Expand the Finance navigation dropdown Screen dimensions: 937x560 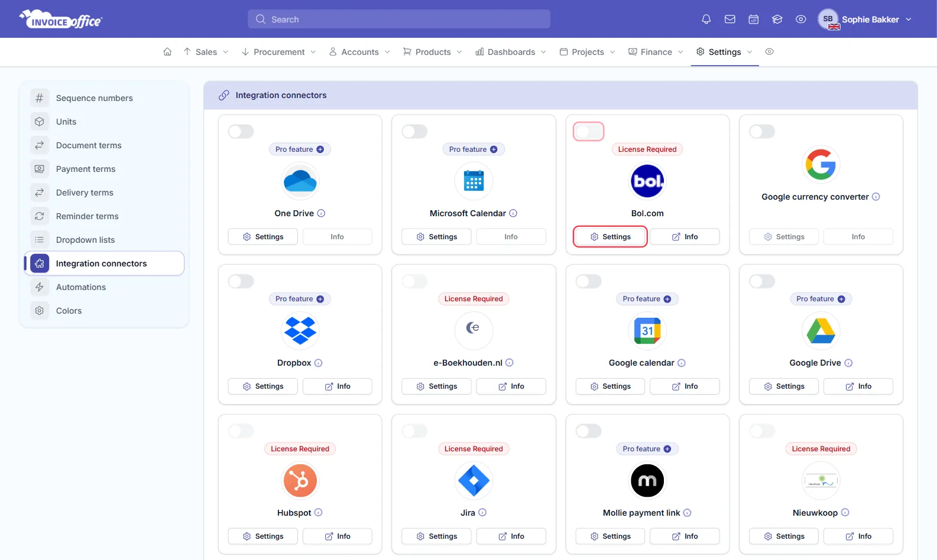click(656, 52)
